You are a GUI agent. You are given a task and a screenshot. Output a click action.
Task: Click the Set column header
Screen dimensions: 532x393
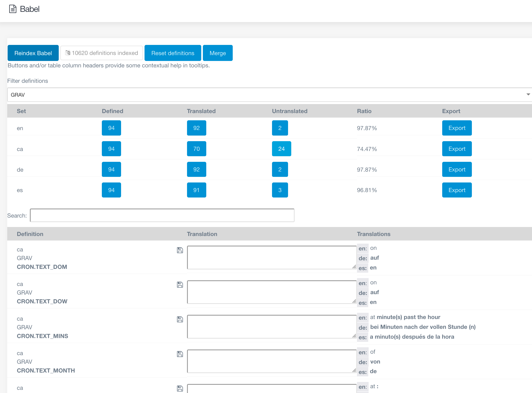pyautogui.click(x=21, y=111)
